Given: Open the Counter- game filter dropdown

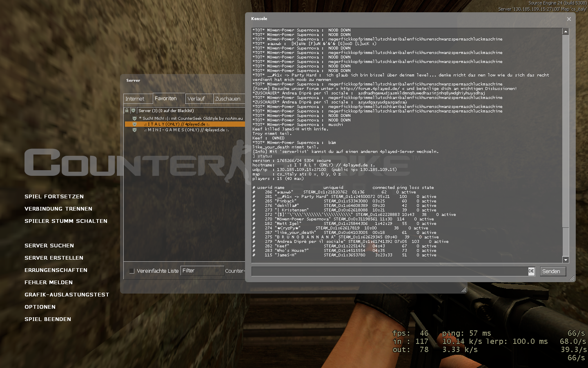Looking at the screenshot, I should (235, 271).
